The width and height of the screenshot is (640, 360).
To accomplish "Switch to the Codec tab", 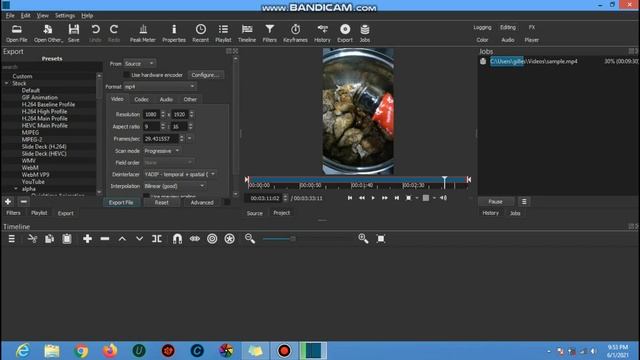I will (x=141, y=99).
